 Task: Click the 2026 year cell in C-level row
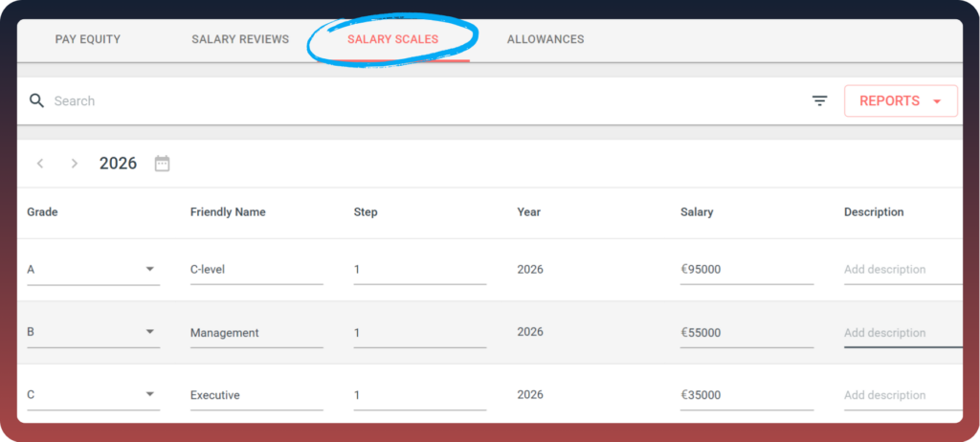point(530,270)
